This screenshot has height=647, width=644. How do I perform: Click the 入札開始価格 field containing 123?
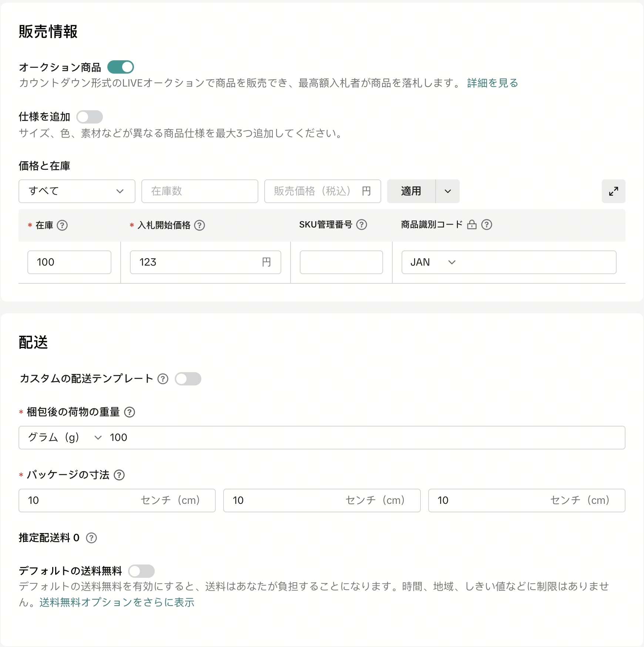click(x=205, y=262)
